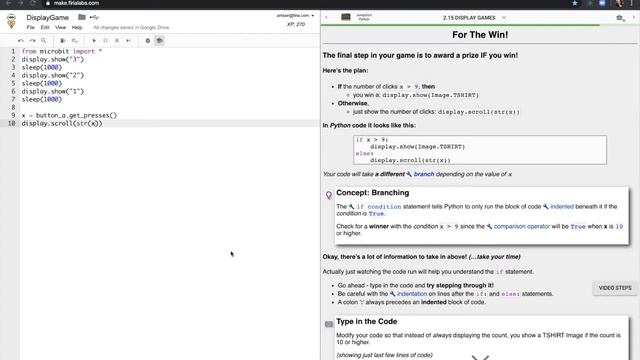Click the 'For The Win!' heading
This screenshot has width=640, height=360.
click(480, 35)
